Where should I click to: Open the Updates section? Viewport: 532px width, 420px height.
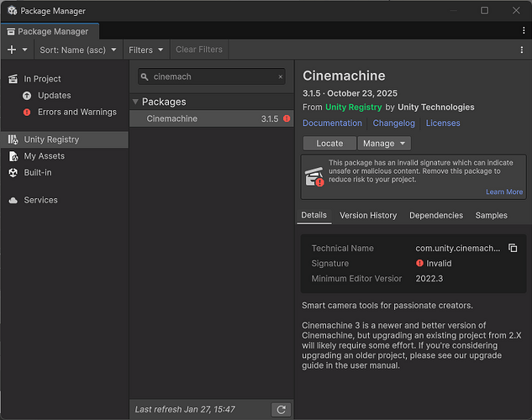tap(54, 96)
